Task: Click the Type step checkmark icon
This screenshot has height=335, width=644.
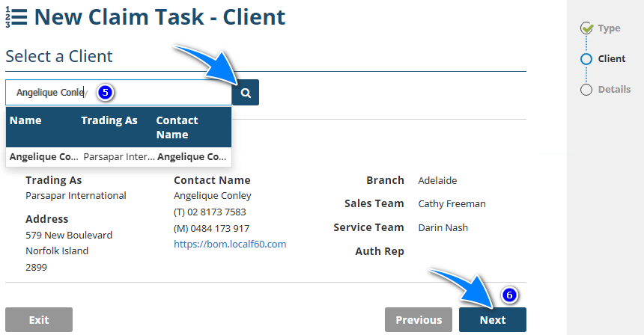Action: tap(586, 28)
